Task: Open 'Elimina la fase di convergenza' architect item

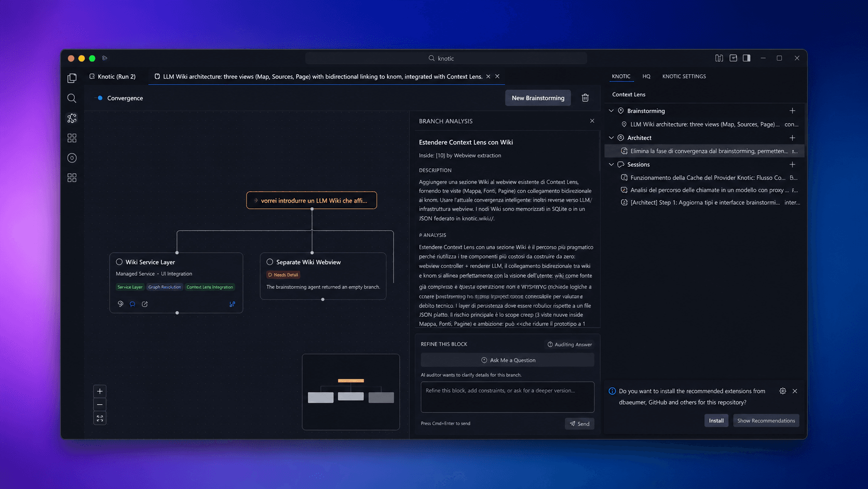Action: 704,151
